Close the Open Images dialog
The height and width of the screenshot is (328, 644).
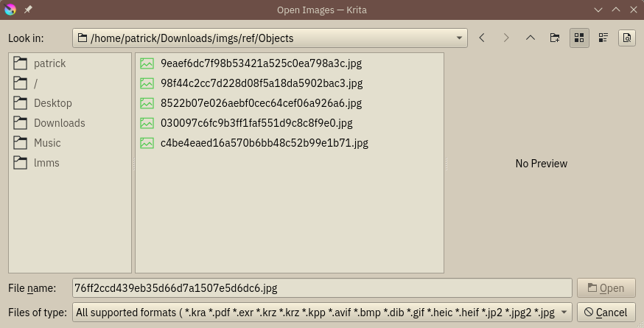point(634,10)
